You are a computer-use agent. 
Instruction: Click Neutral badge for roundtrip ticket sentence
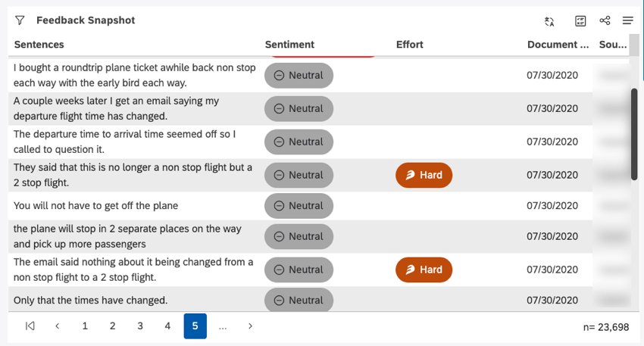click(299, 76)
